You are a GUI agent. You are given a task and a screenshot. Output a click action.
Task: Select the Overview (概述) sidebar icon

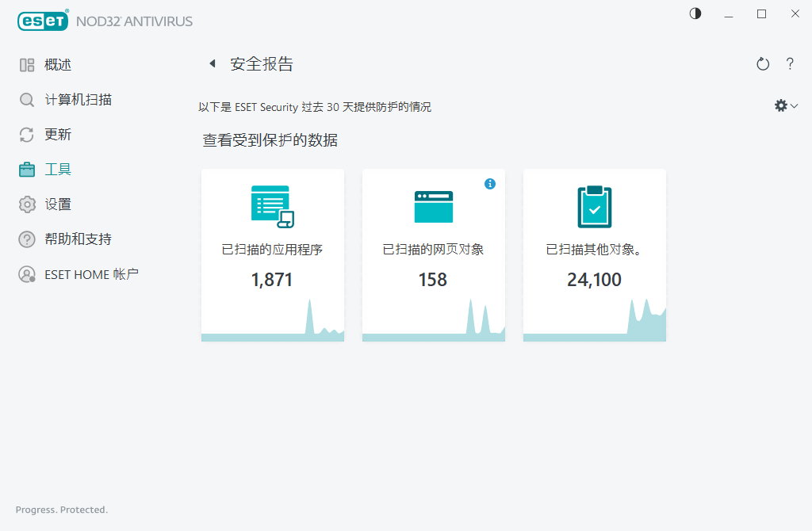coord(26,64)
